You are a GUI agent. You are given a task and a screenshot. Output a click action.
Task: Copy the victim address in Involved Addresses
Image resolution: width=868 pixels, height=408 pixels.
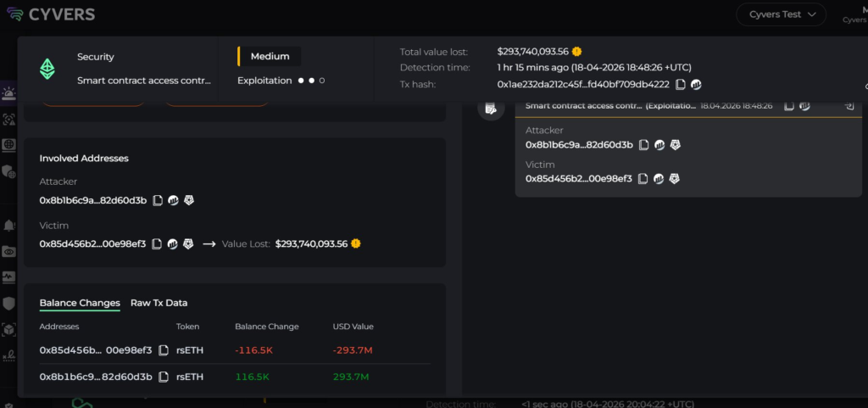coord(157,244)
